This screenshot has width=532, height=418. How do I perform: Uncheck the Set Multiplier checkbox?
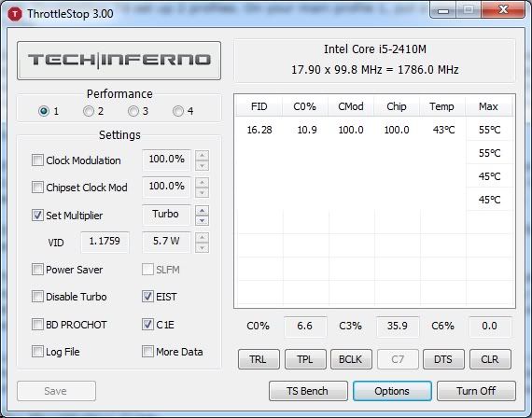pyautogui.click(x=37, y=216)
